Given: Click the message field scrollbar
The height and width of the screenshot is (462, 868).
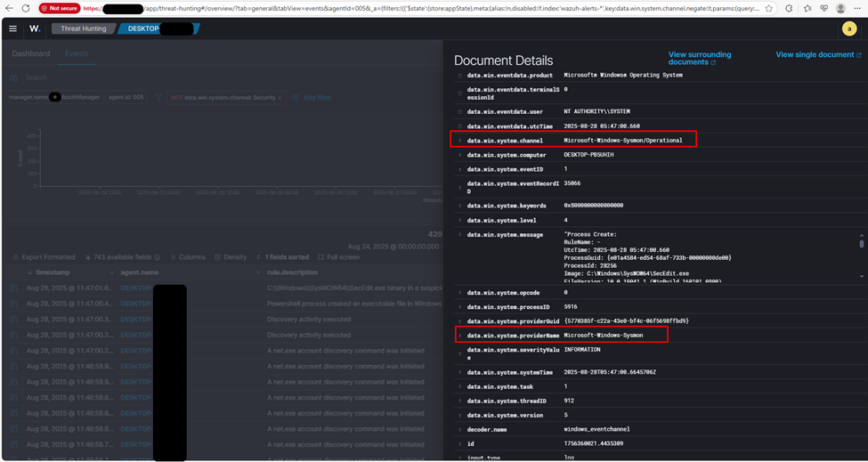Looking at the screenshot, I should (861, 243).
